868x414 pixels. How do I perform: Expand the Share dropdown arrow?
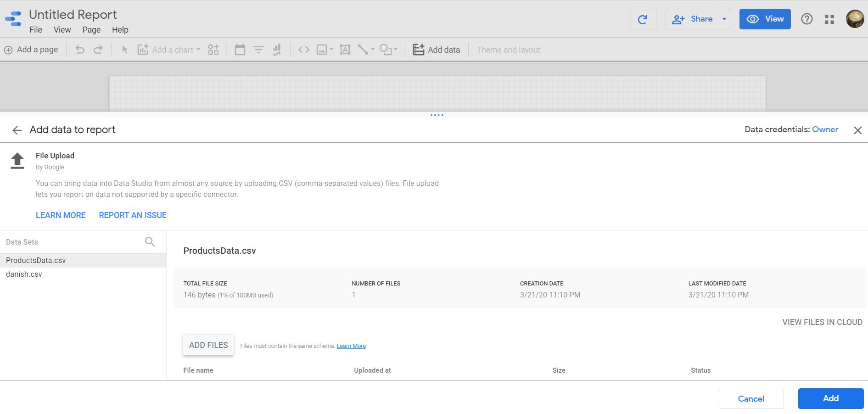coord(724,19)
